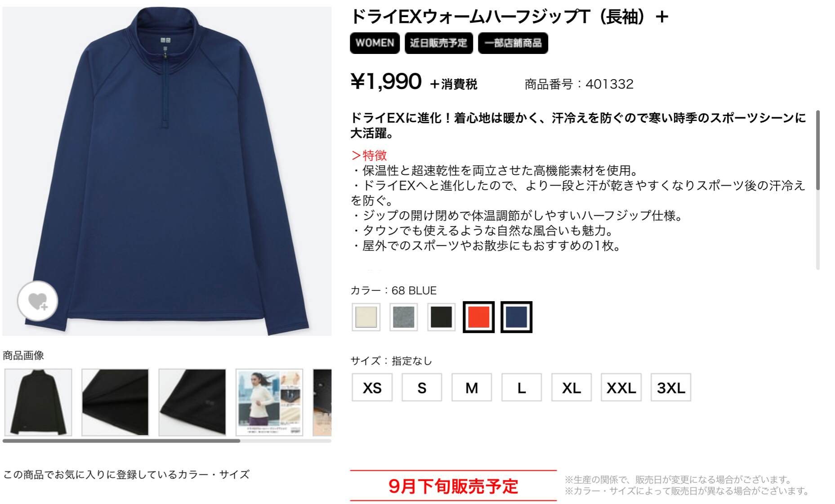Screen dimensions: 835x504
Task: Pick size XL
Action: point(572,387)
